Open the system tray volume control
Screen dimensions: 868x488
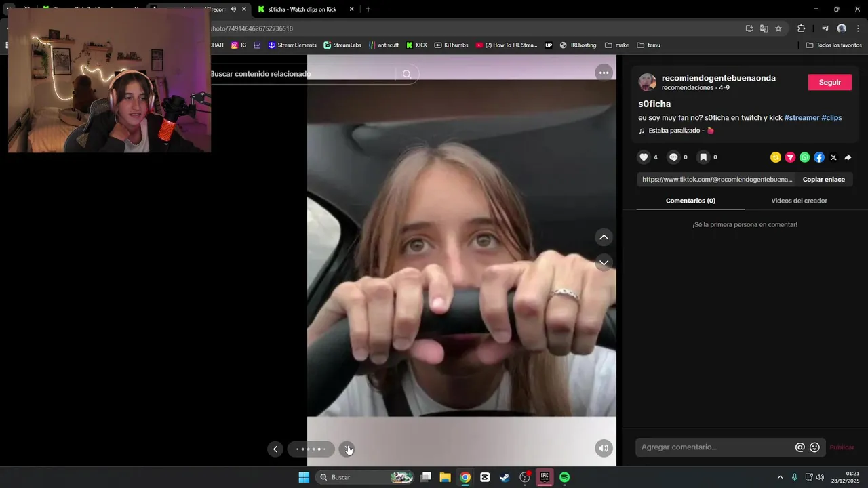[x=820, y=477]
